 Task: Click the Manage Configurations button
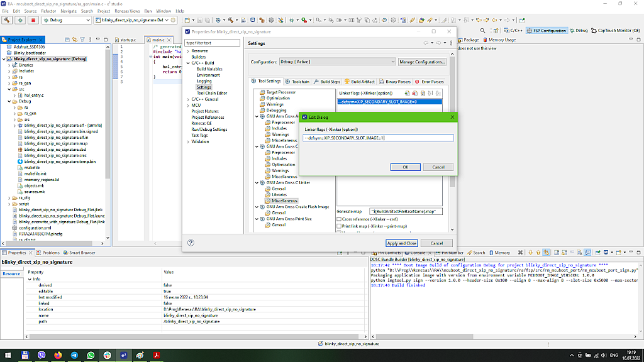point(422,62)
